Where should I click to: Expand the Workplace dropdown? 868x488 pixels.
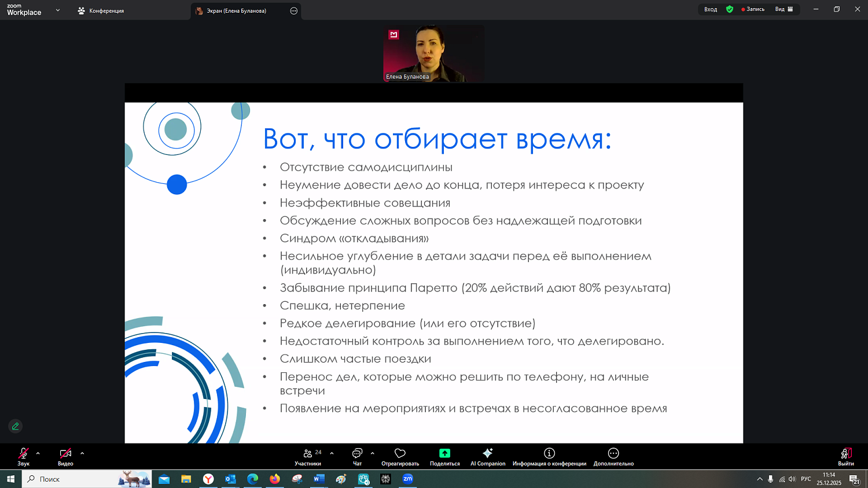click(x=57, y=10)
